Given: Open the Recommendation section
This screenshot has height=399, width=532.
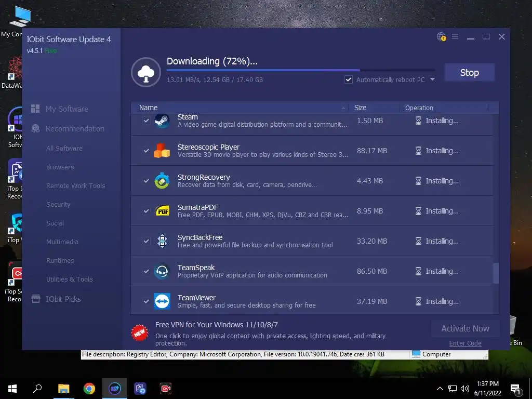Looking at the screenshot, I should [75, 129].
